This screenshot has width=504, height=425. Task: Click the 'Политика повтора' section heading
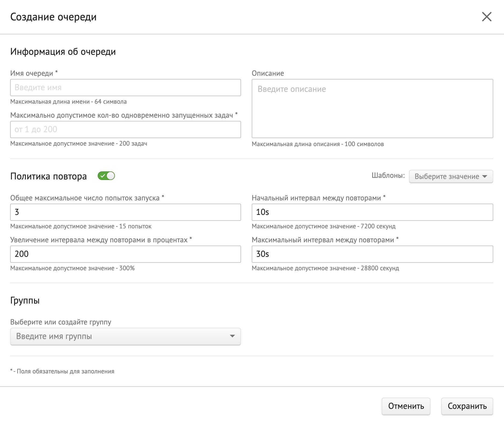(x=49, y=176)
